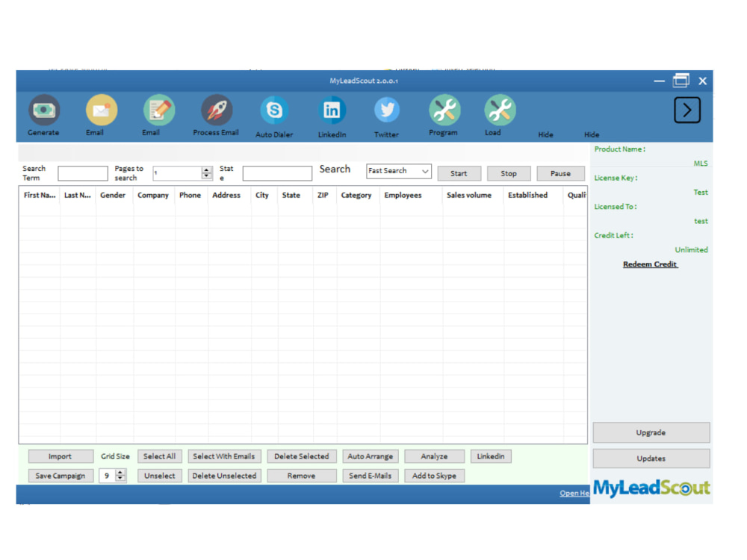Click first Hide toolbar label
Screen dimensions: 747x560
point(546,134)
